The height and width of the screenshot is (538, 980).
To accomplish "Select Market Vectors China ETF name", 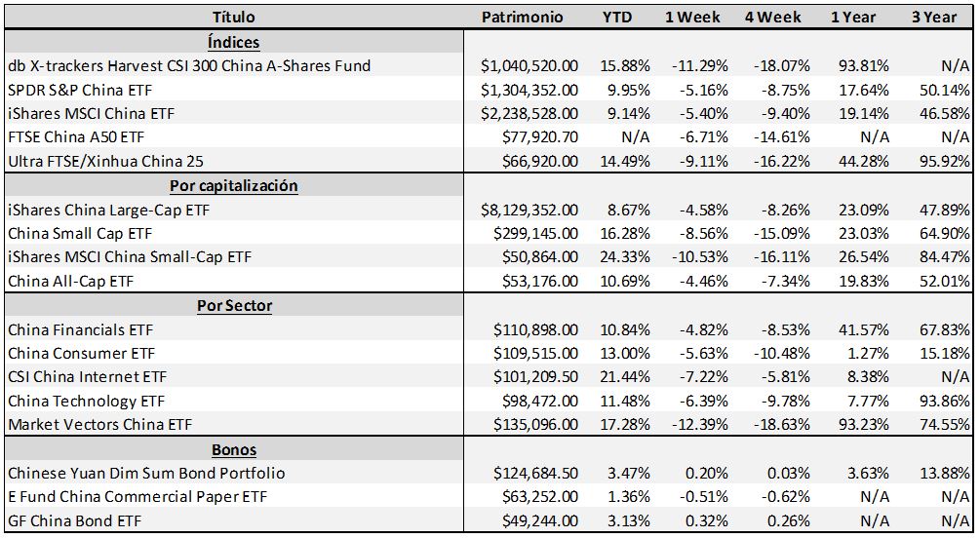I will click(x=99, y=425).
